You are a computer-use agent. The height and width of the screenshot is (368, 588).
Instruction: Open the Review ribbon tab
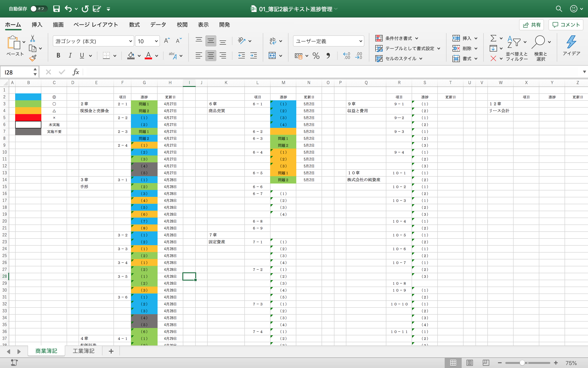pos(182,25)
